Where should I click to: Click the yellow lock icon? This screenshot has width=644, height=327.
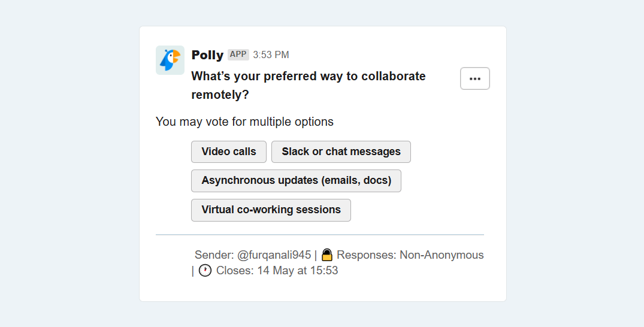click(326, 255)
